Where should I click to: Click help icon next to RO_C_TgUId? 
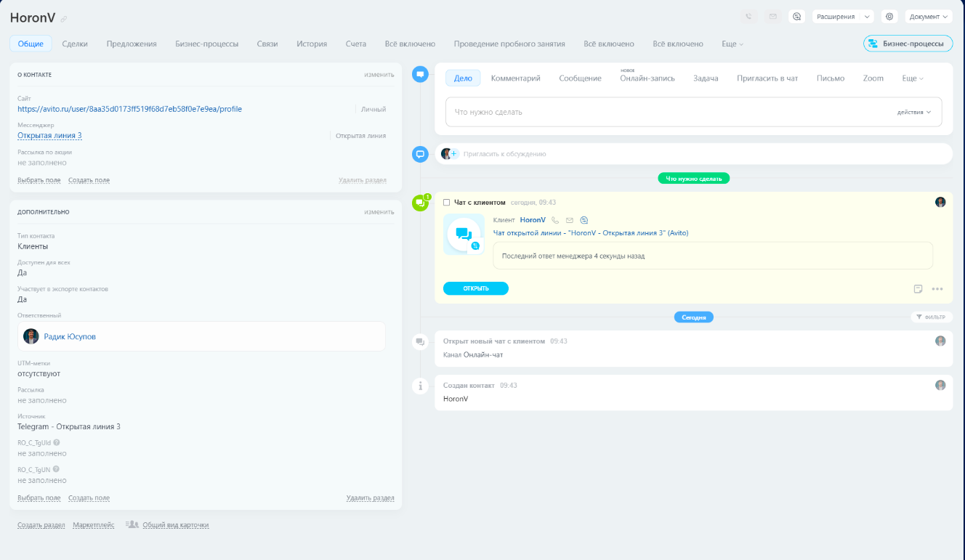click(57, 442)
